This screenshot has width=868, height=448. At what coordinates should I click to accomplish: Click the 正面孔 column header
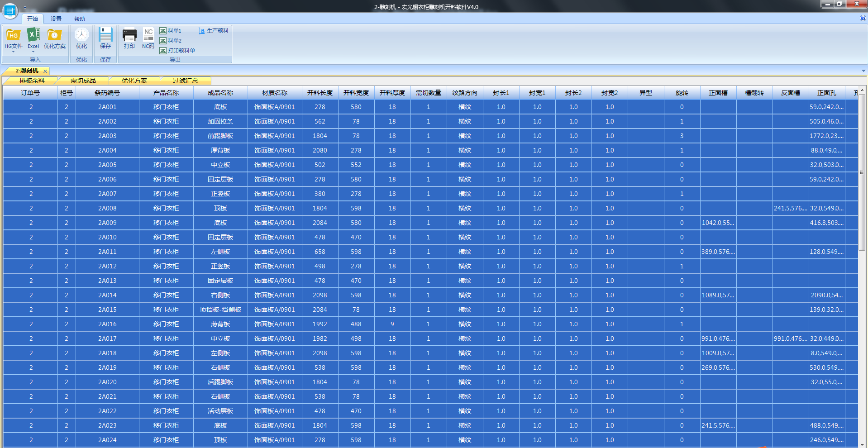827,93
